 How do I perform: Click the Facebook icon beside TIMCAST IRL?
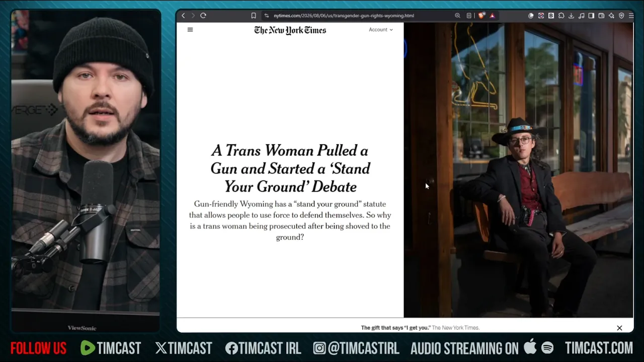(x=231, y=348)
